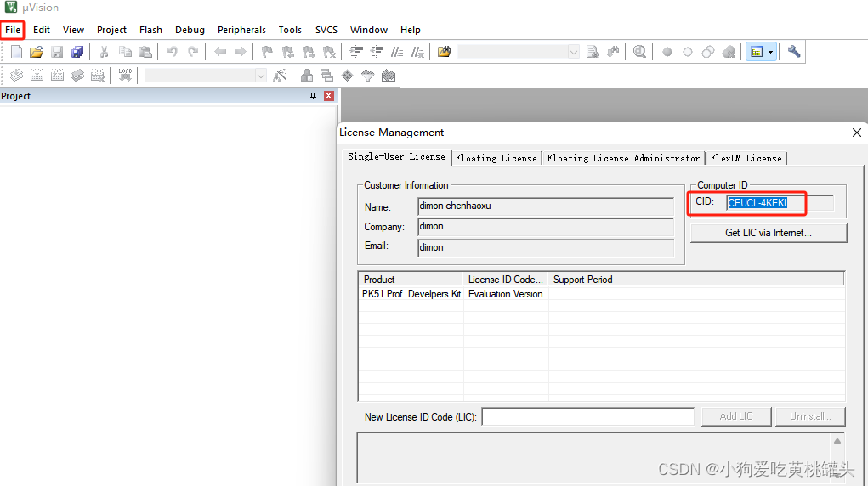Click the Manage Run-Time Environment diamond icon
868x486 pixels.
coord(347,76)
